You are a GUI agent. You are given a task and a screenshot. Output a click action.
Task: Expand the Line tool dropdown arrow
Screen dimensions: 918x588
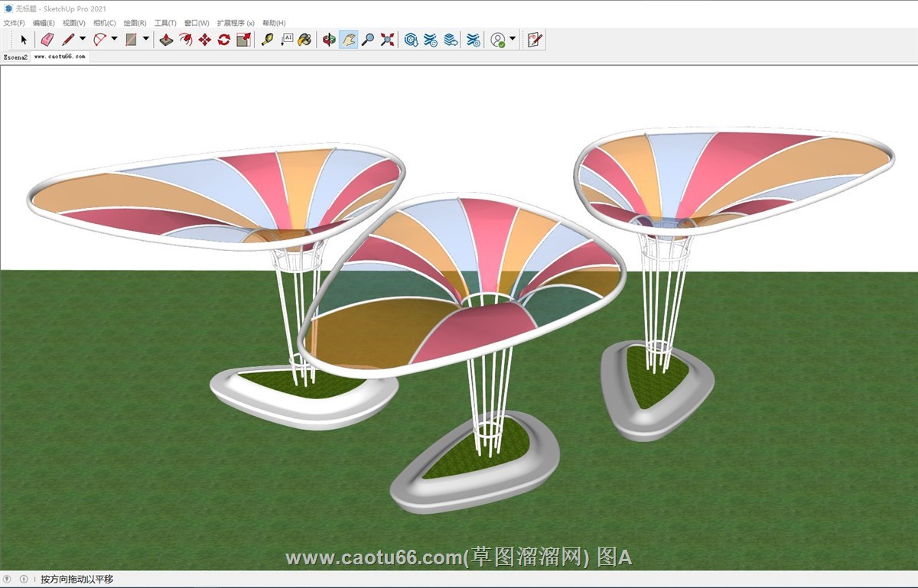(83, 39)
